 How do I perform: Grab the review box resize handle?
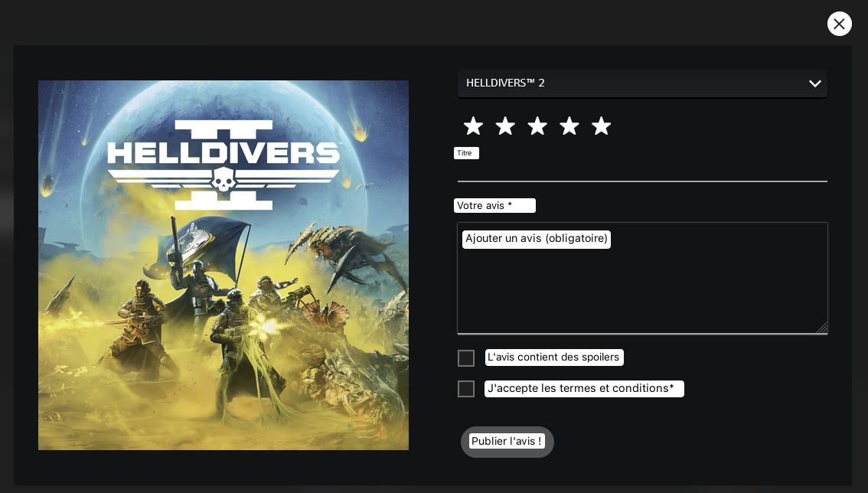click(821, 328)
